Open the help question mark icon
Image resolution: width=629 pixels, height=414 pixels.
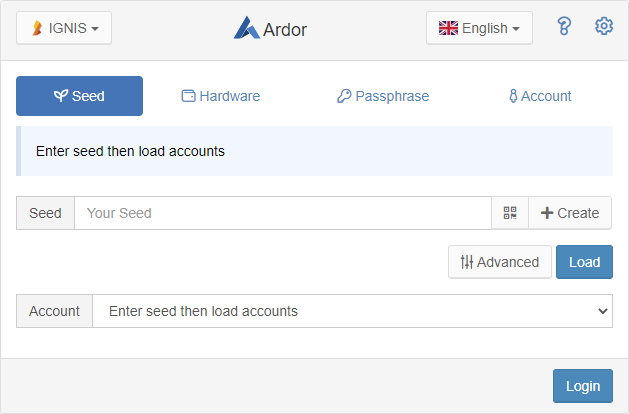[564, 26]
